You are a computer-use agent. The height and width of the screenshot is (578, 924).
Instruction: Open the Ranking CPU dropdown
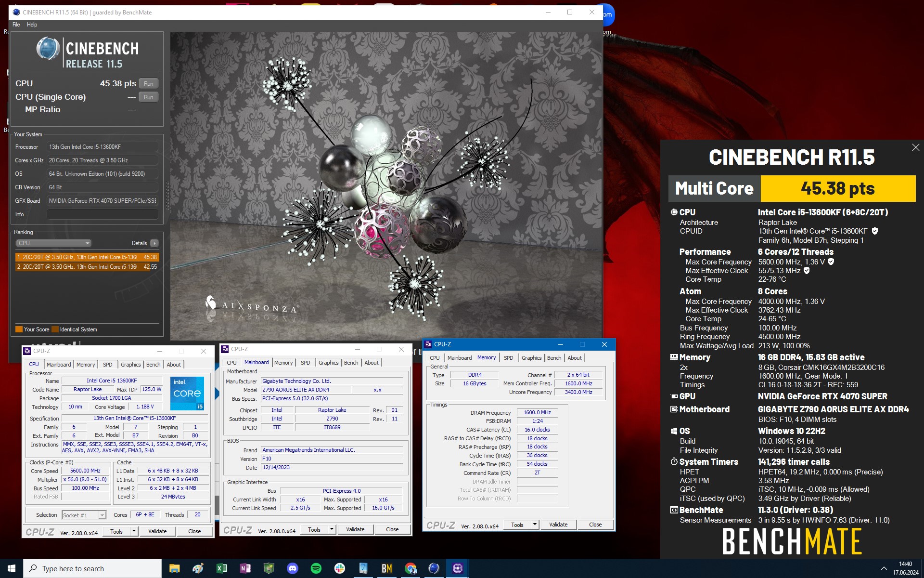(53, 243)
